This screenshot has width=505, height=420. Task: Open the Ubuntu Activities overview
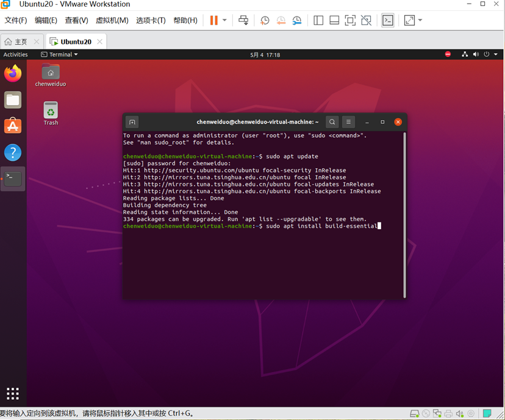(x=15, y=54)
